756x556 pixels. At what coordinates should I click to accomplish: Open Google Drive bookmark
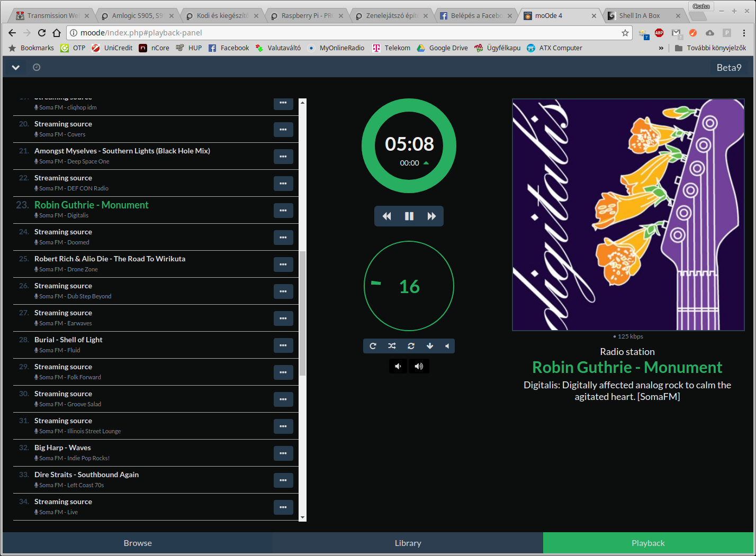442,48
